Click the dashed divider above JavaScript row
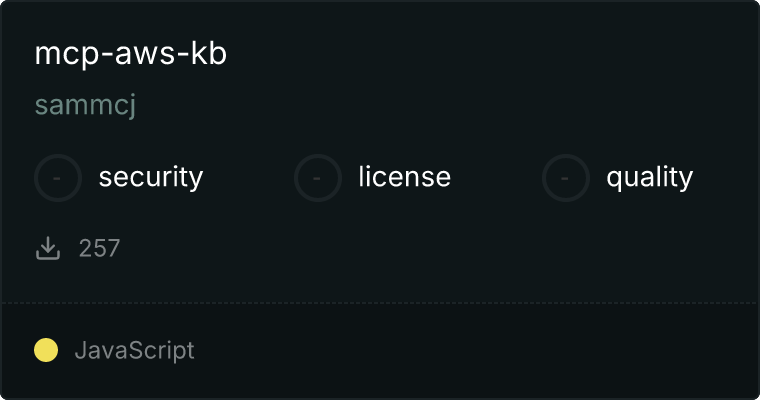Image resolution: width=760 pixels, height=400 pixels. [380, 303]
